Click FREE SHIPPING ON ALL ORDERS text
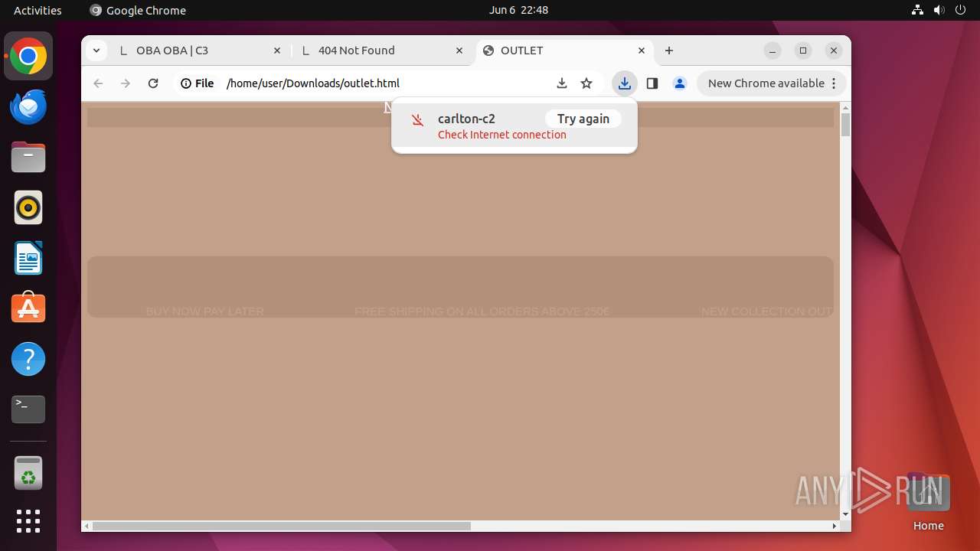 pyautogui.click(x=482, y=311)
